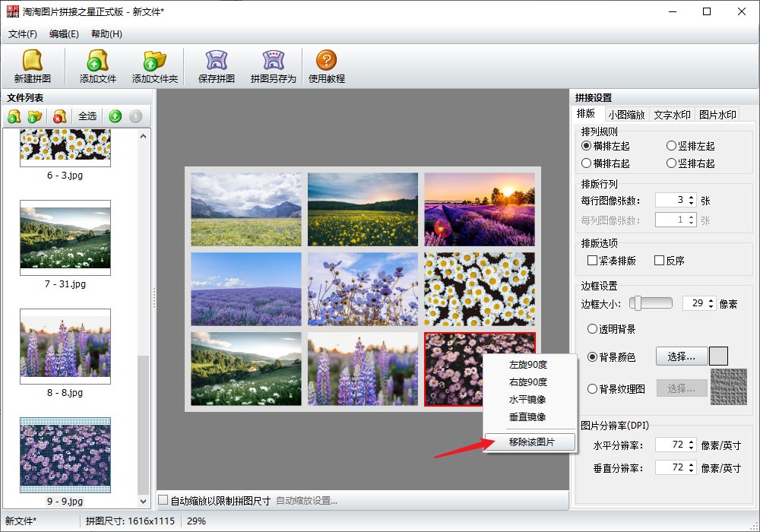Decrease 边框大小 pixels with the down arrow
Viewport: 760px width, 532px height.
click(711, 307)
